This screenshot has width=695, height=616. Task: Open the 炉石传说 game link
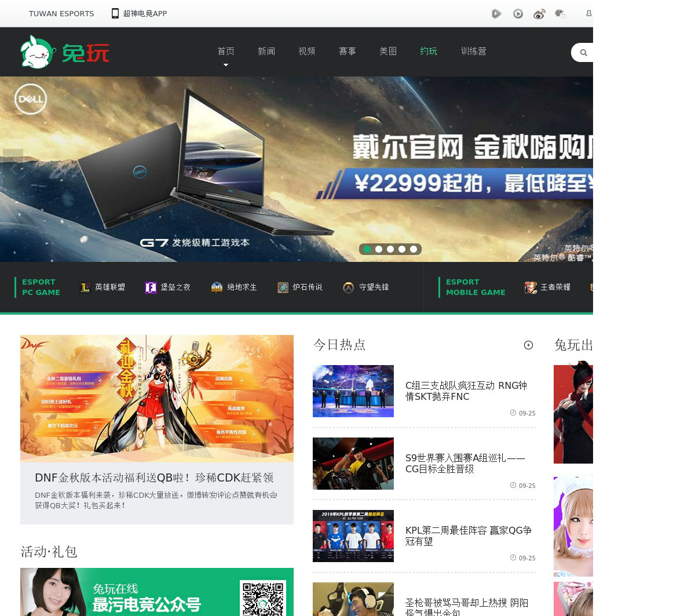pos(308,287)
